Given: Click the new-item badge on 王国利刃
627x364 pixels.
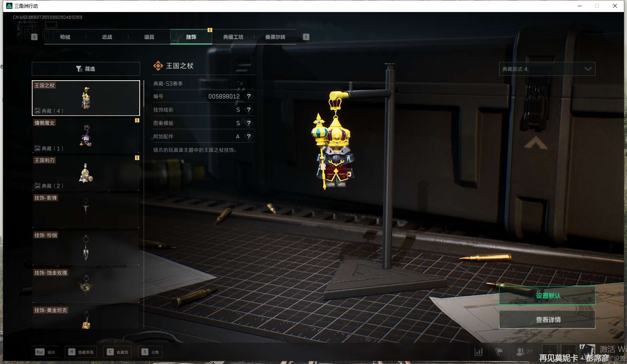Looking at the screenshot, I should pos(137,158).
